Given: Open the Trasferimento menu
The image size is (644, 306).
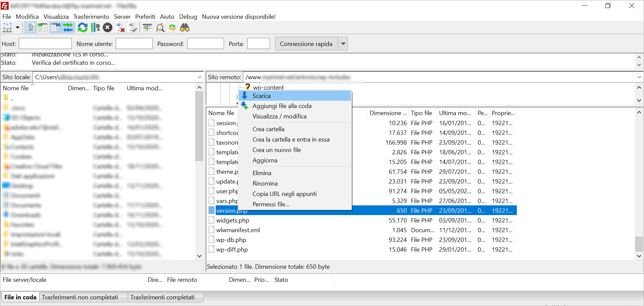Looking at the screenshot, I should (91, 16).
